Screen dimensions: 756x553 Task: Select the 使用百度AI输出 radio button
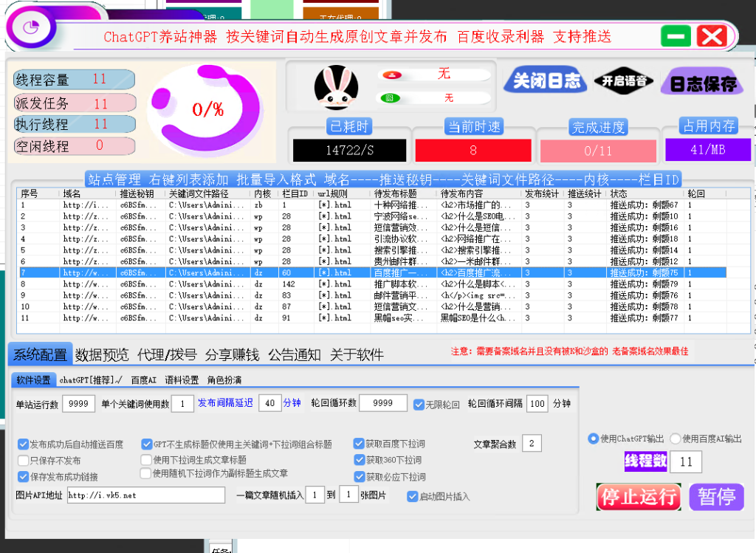pos(676,438)
